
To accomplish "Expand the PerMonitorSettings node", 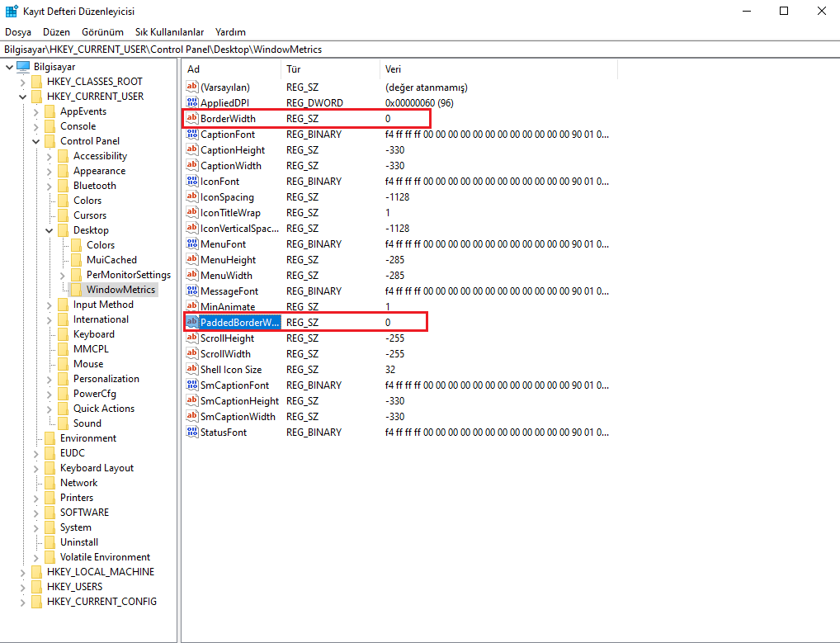I will pos(62,276).
